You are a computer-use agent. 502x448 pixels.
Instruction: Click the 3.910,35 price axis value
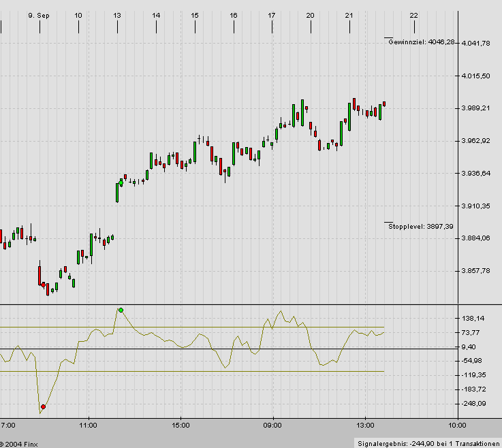[x=476, y=206]
